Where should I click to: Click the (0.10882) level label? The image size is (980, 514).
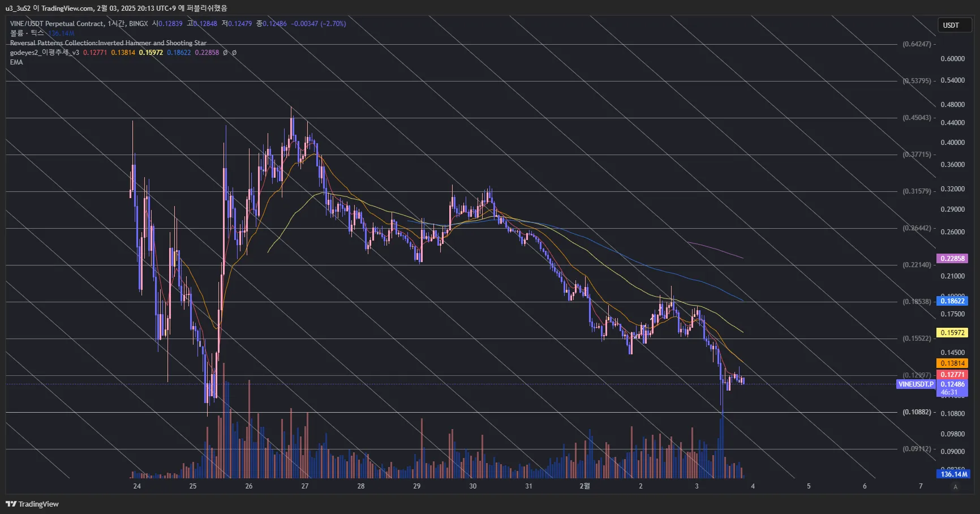click(917, 412)
